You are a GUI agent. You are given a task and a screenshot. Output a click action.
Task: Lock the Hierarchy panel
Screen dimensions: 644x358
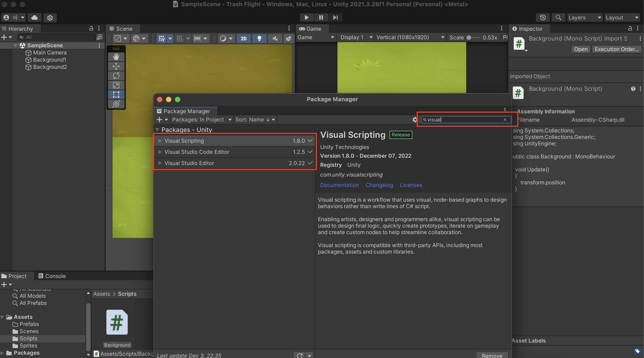coord(91,28)
